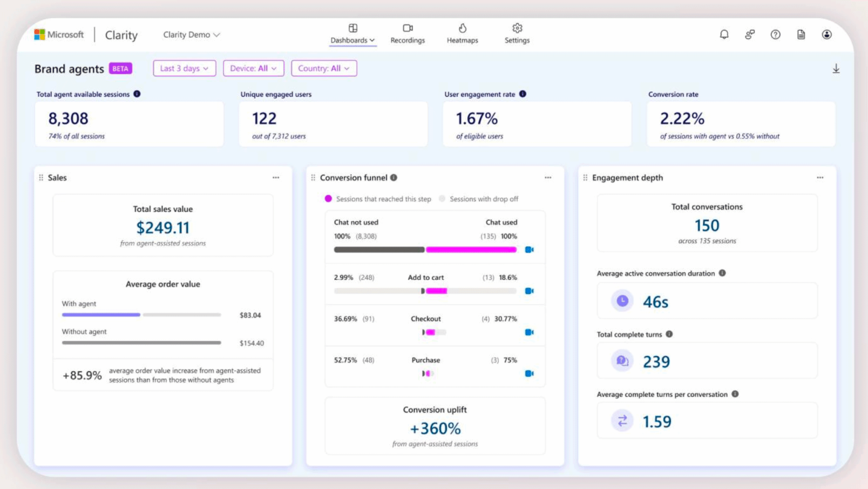Click the user account profile icon
868x489 pixels.
tap(826, 34)
